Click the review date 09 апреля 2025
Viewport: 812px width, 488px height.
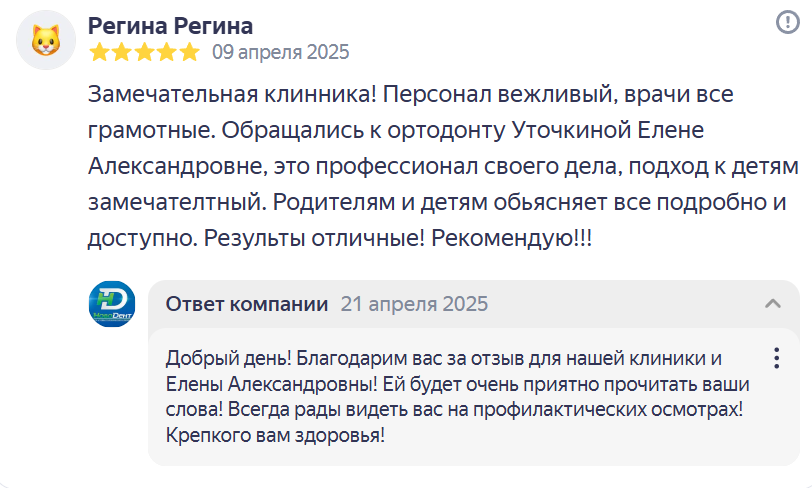(281, 52)
